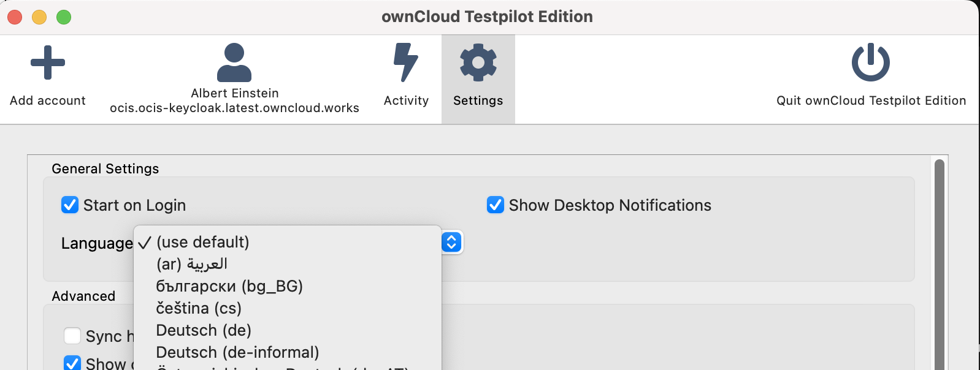
Task: Click Albert Einstein's account icon
Action: 235,61
